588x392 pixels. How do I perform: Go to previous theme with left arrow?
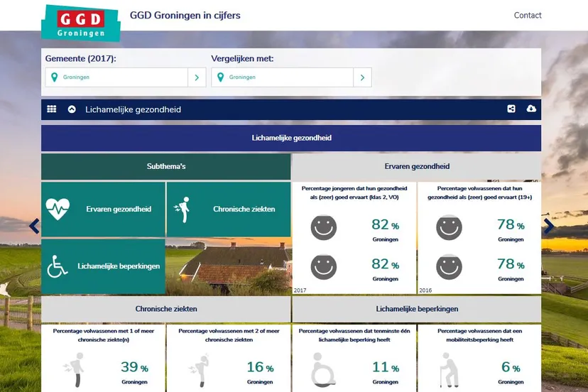point(34,227)
